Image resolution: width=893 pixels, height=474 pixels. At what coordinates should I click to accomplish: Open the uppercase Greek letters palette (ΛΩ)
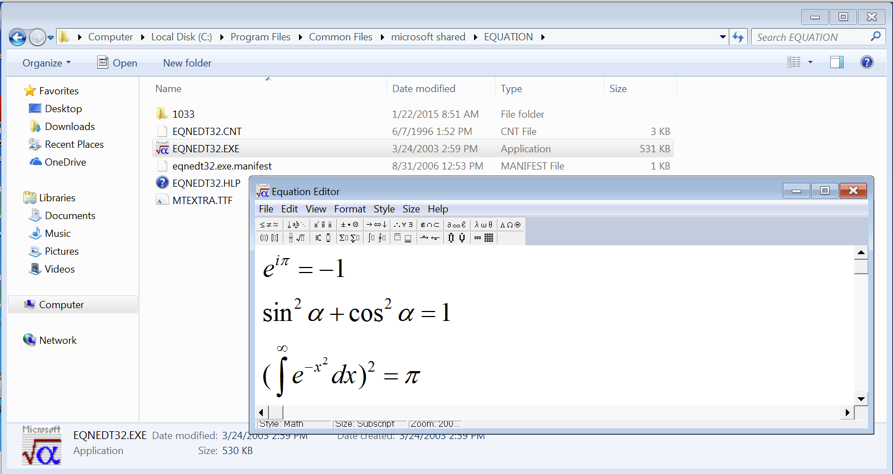click(511, 224)
